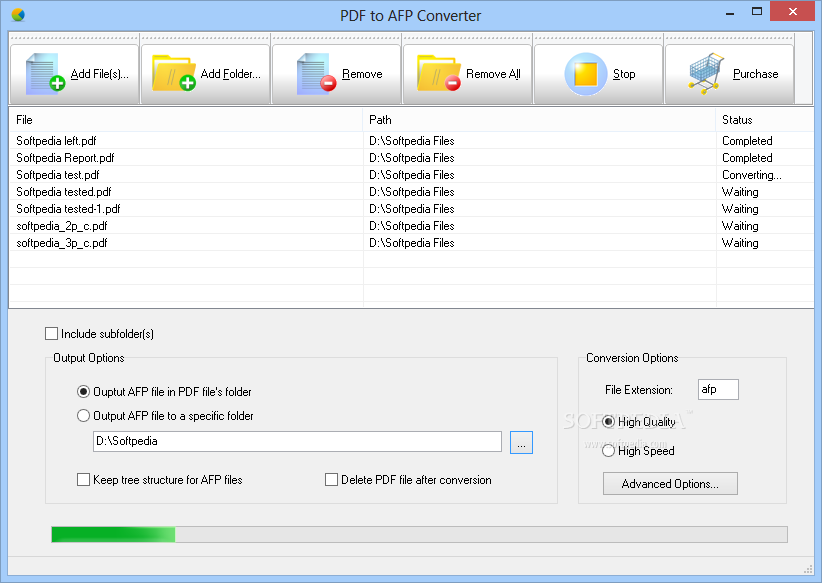Click the Remove All toolbar button

point(468,74)
